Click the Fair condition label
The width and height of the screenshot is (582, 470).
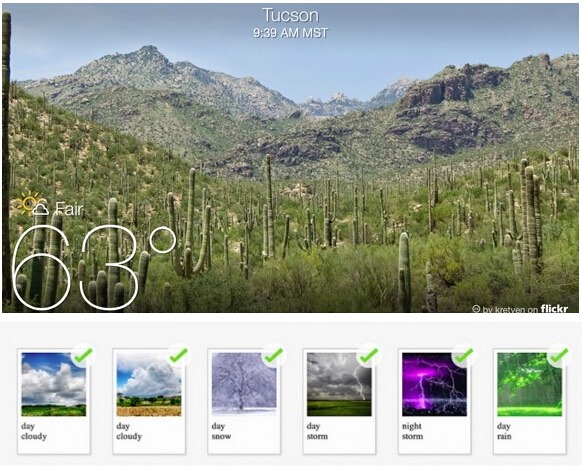point(69,209)
